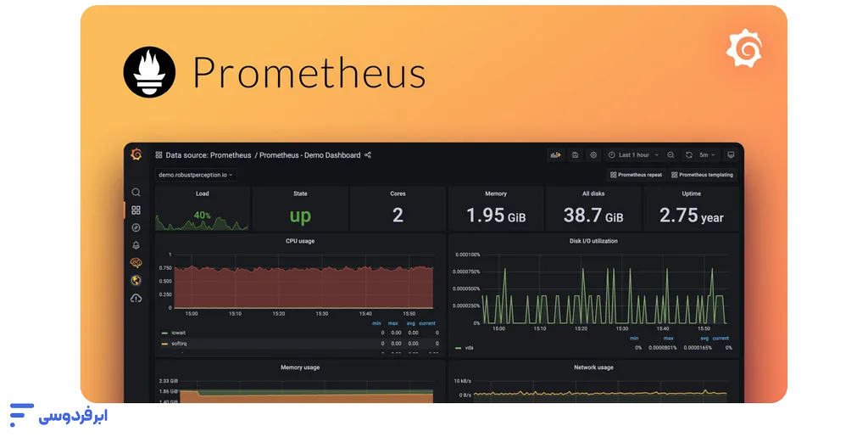Click the refresh dashboard icon
This screenshot has width=868, height=437.
click(x=688, y=155)
